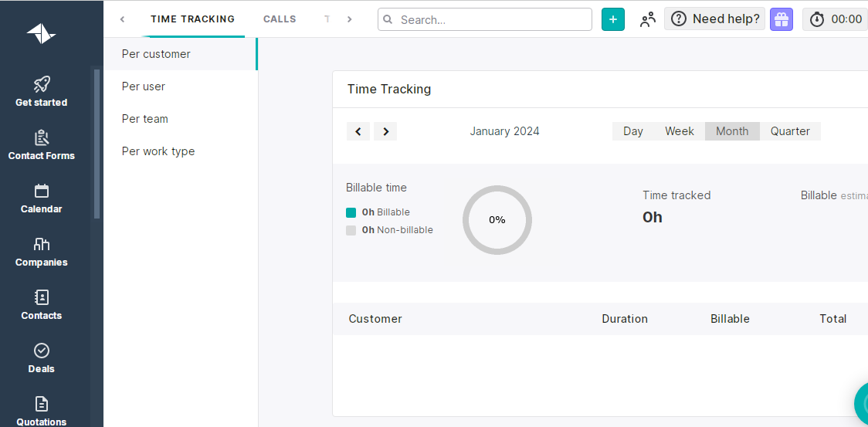Click the Teamleader logo icon
The width and height of the screenshot is (868, 427).
(41, 34)
